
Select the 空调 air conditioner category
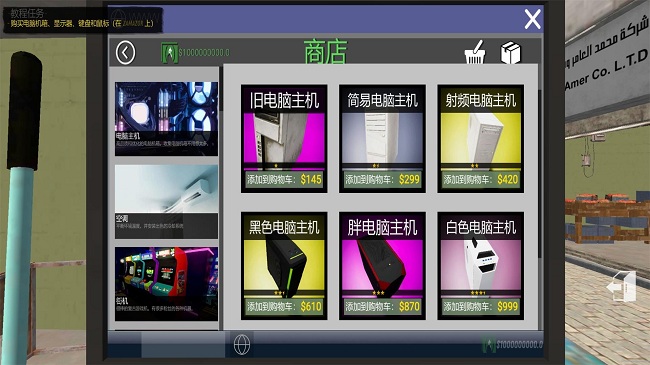tap(166, 202)
